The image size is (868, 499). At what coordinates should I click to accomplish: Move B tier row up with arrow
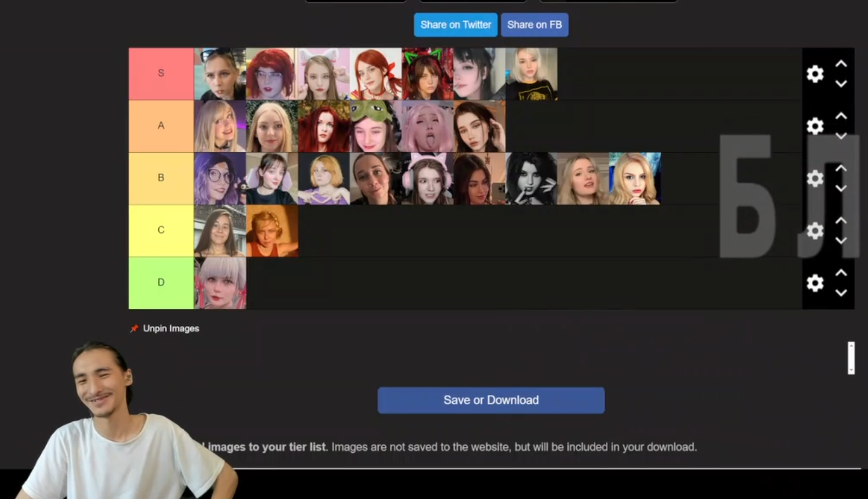841,168
